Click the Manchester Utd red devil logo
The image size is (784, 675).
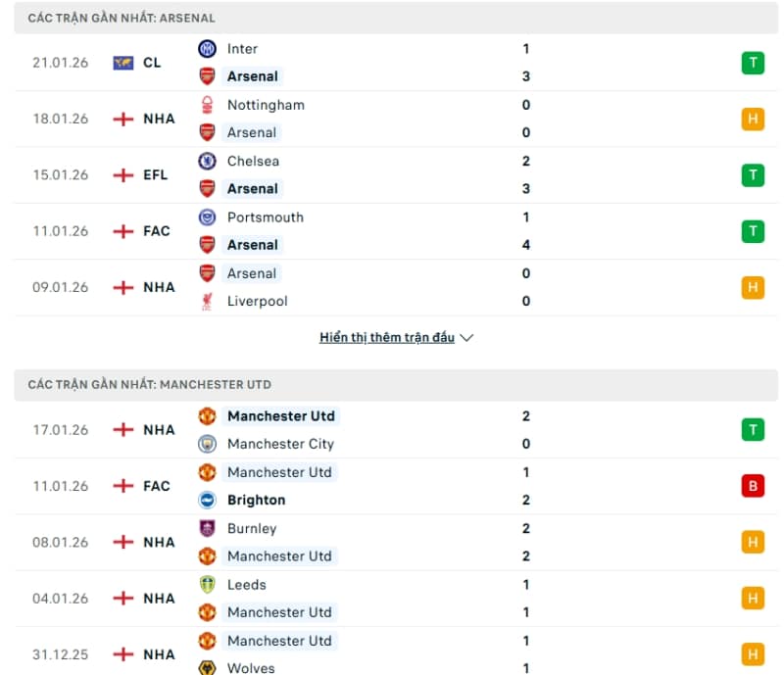(x=207, y=415)
